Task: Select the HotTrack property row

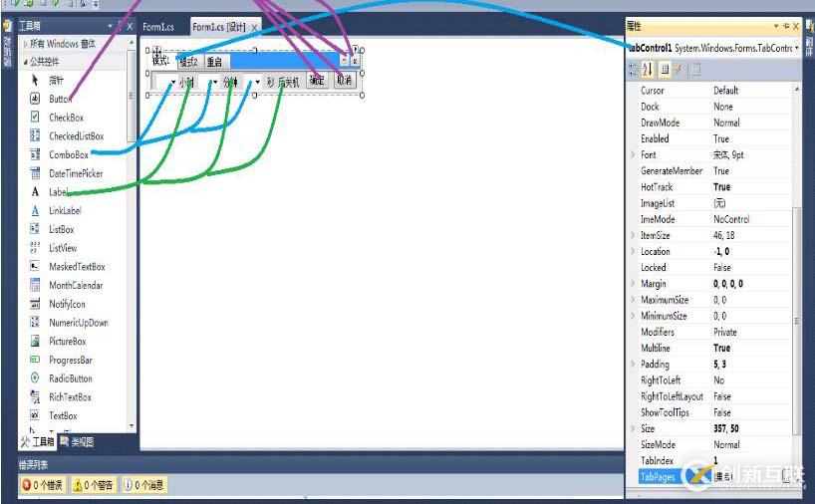Action: pos(714,187)
